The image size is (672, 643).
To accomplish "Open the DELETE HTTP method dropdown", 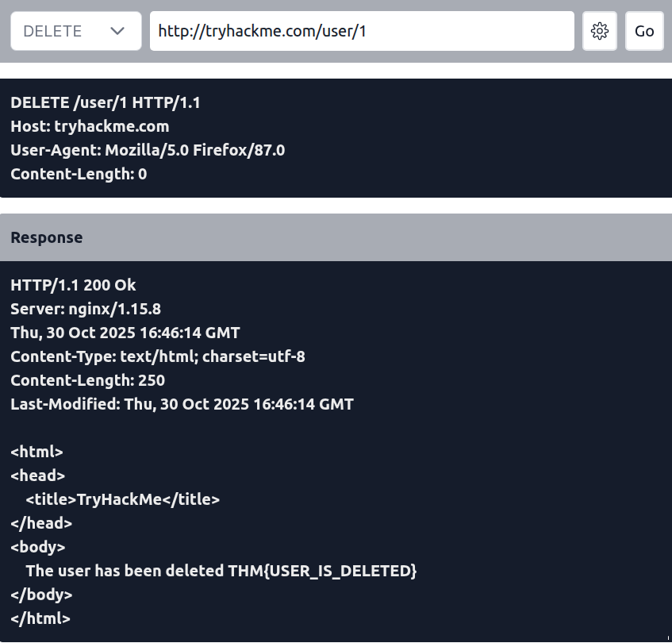I will coord(75,31).
